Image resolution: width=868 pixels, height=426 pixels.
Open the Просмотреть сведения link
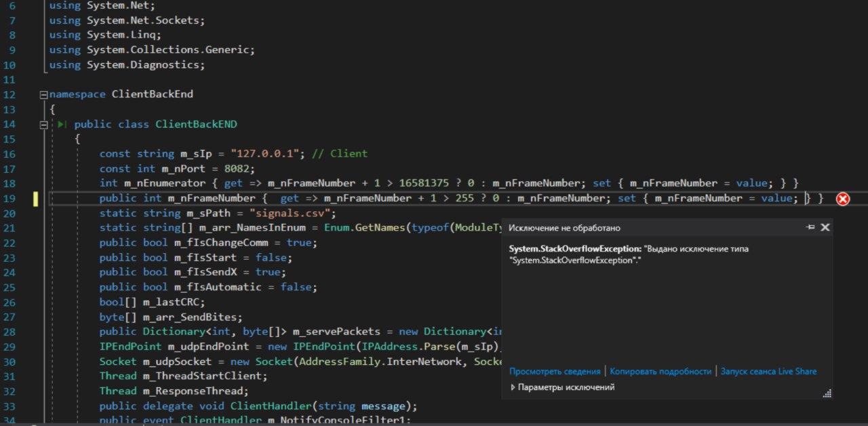tap(555, 371)
